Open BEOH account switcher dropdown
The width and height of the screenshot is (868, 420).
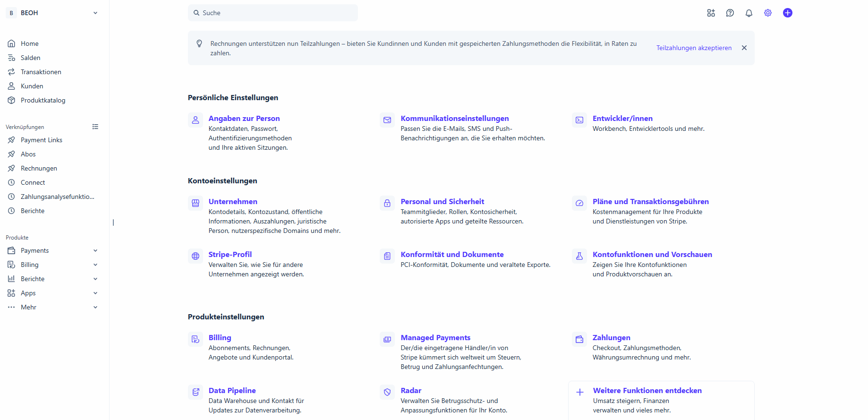53,13
